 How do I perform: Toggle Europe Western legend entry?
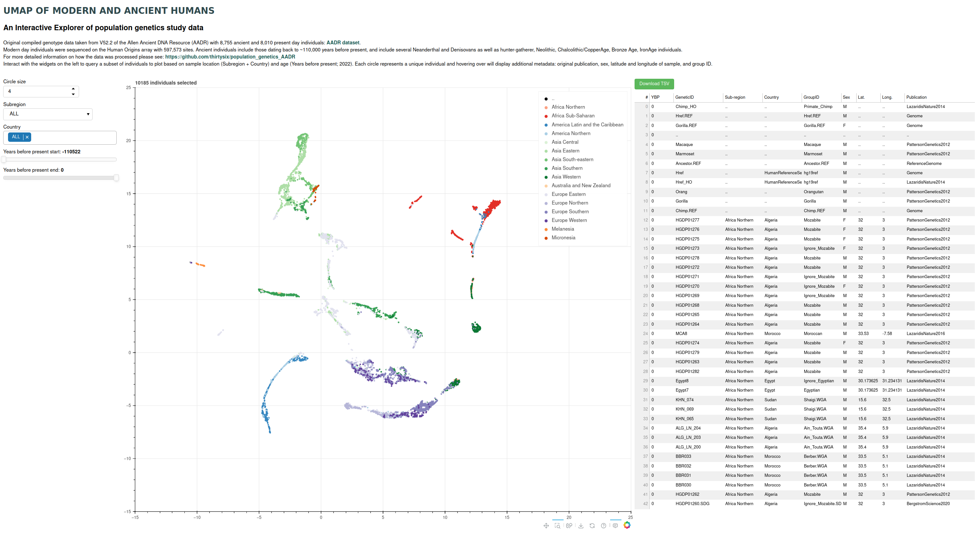click(569, 220)
